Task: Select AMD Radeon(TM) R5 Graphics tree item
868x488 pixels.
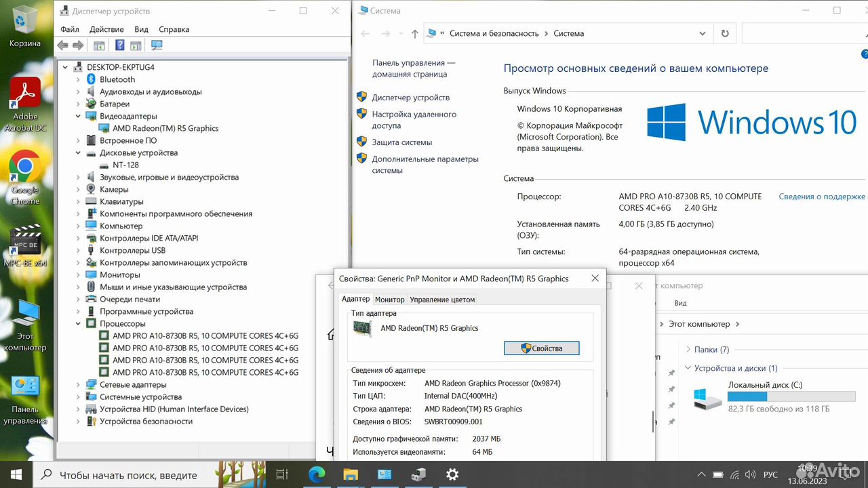Action: tap(165, 128)
